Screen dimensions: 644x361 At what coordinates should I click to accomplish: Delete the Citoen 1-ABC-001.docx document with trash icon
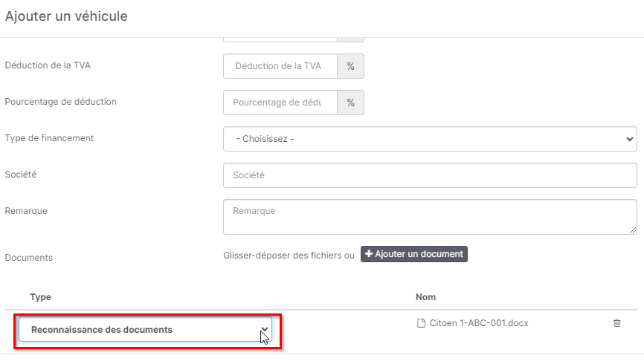(x=616, y=323)
